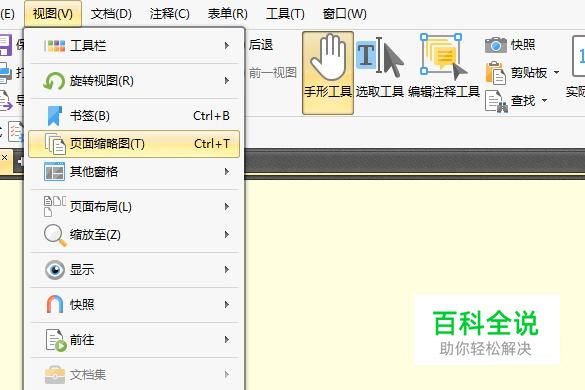Expand the 工具栏 submenu arrow
Viewport: 585px width, 390px height.
227,46
